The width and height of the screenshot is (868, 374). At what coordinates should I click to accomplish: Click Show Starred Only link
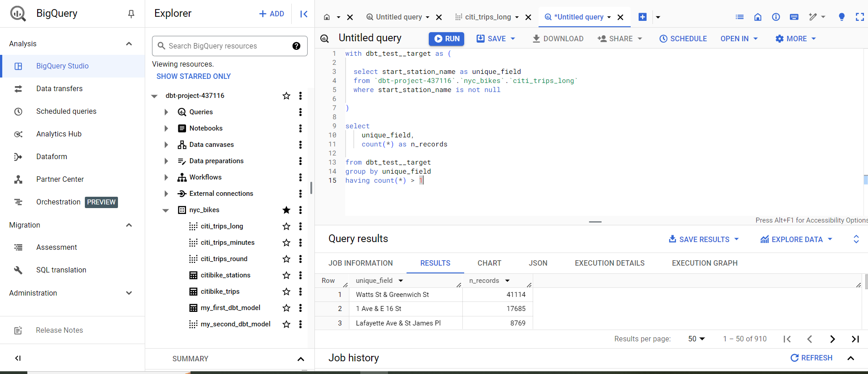(194, 76)
